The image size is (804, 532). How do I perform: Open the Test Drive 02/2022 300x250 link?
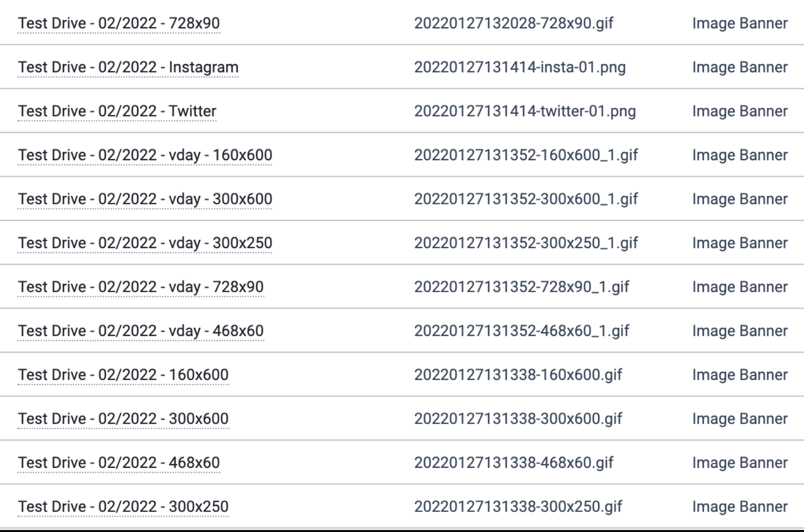[123, 507]
